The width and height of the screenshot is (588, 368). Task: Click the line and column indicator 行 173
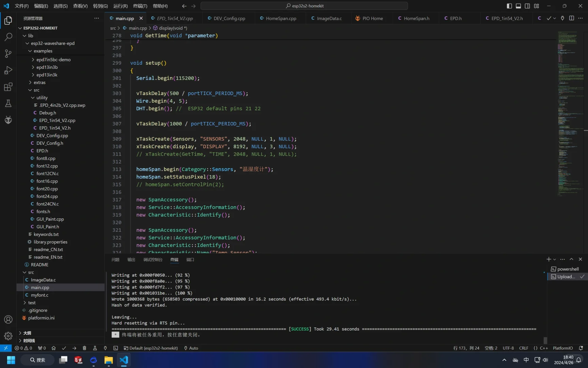466,348
